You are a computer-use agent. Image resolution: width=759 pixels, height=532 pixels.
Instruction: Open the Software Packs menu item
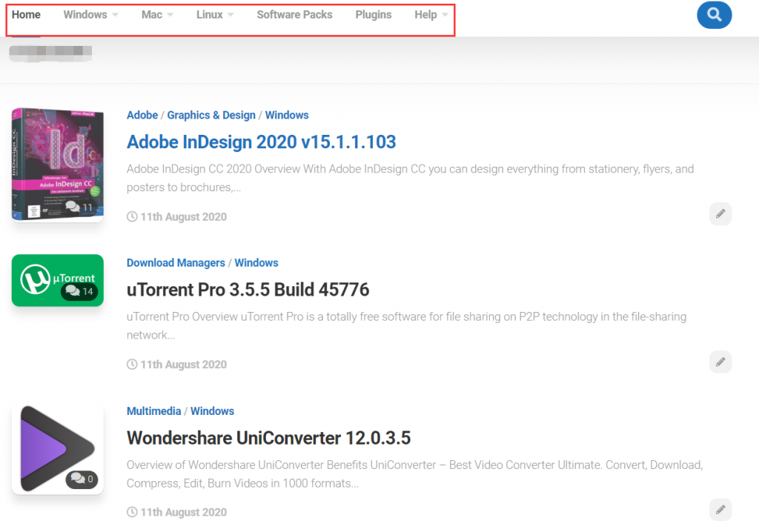click(294, 15)
